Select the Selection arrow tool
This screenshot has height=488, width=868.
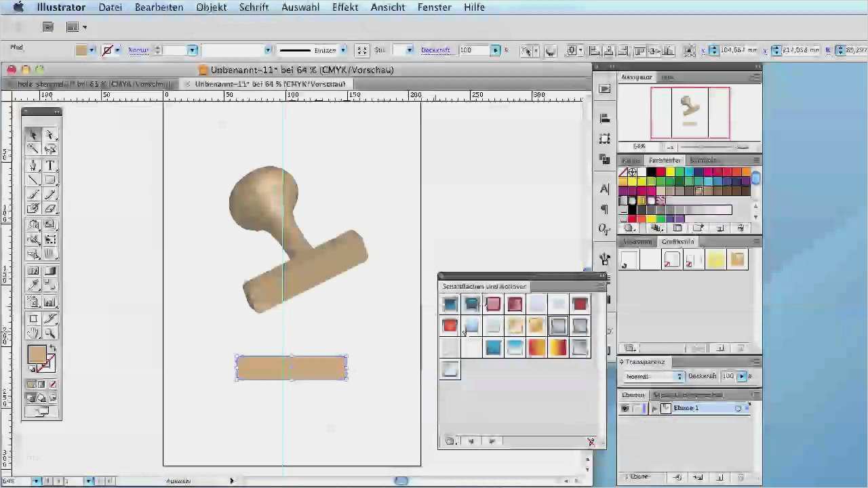33,135
